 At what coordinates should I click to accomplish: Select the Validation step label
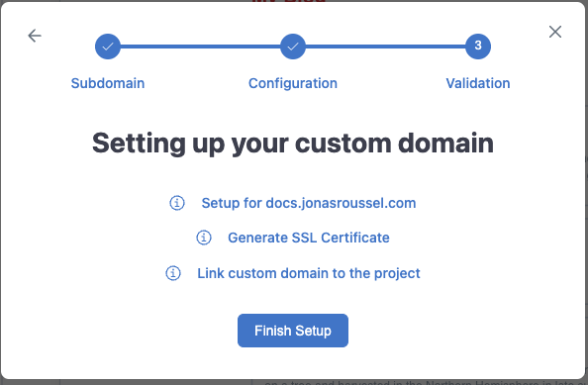point(478,83)
